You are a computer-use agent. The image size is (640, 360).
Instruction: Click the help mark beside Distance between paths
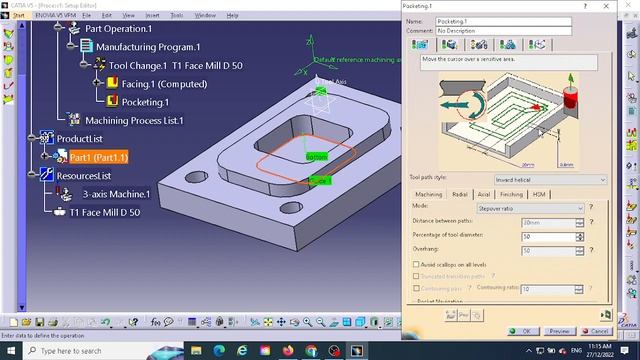click(x=591, y=222)
